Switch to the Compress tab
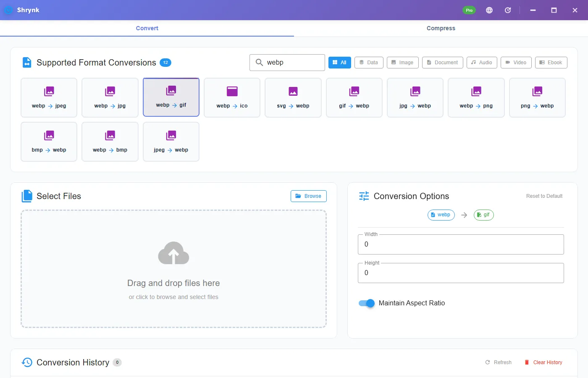Viewport: 588px width, 378px height. 441,28
